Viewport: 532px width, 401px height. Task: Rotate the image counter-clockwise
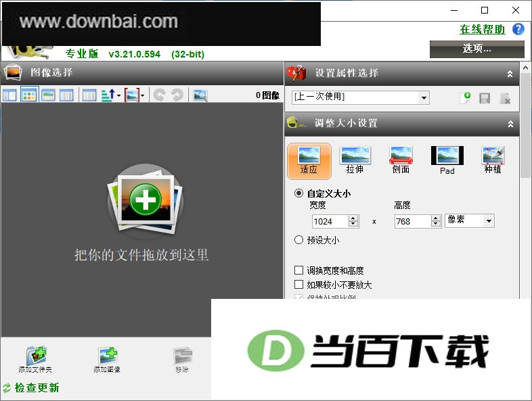[x=159, y=95]
